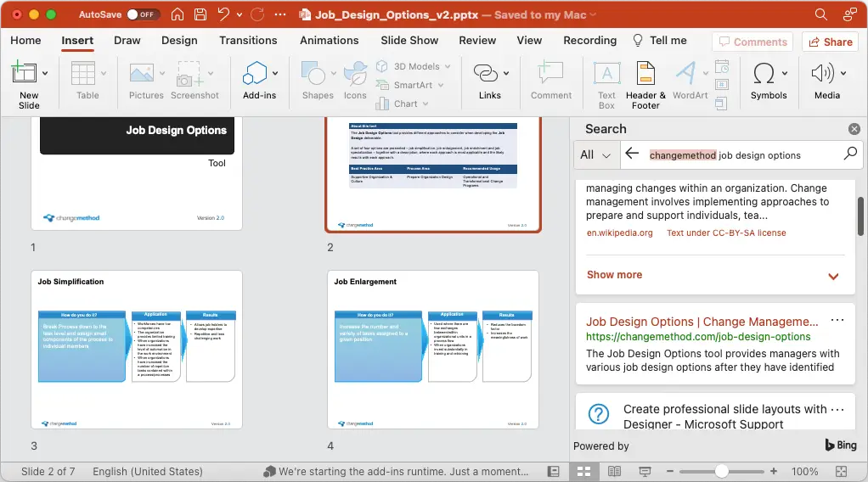Screen dimensions: 868x482
Task: Open the more quick-access options ellipsis
Action: (280, 14)
